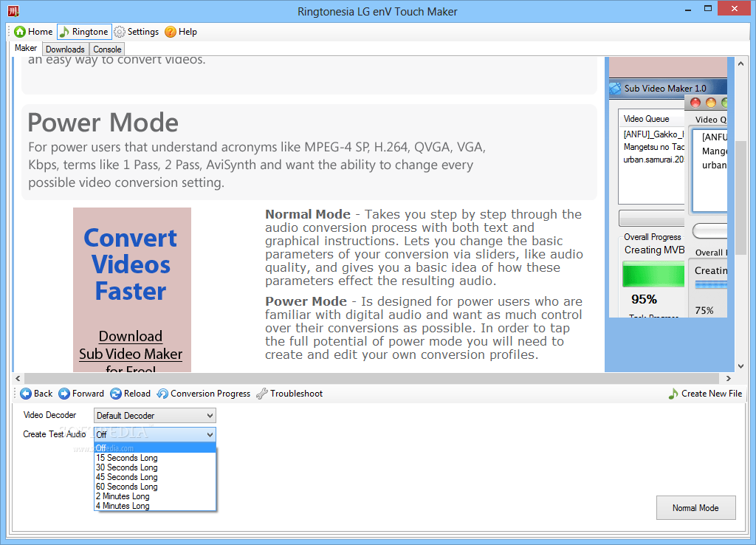Image resolution: width=756 pixels, height=545 pixels.
Task: Minimize the Ringtonesia window
Action: 687,10
